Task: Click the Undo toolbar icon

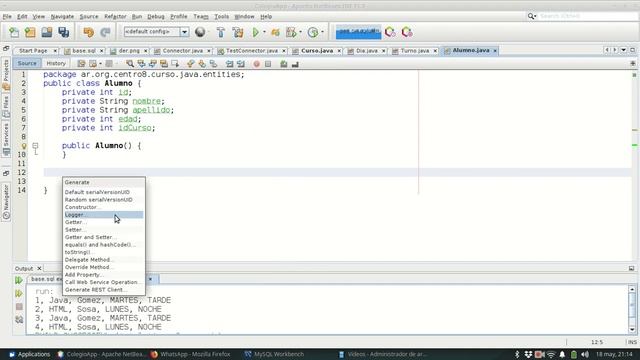Action: 89,32
